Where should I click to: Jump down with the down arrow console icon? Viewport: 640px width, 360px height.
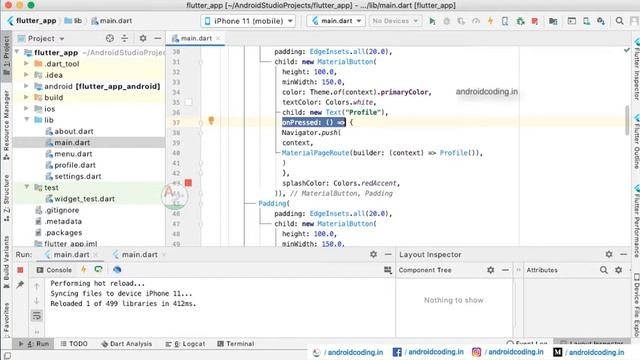tap(36, 301)
